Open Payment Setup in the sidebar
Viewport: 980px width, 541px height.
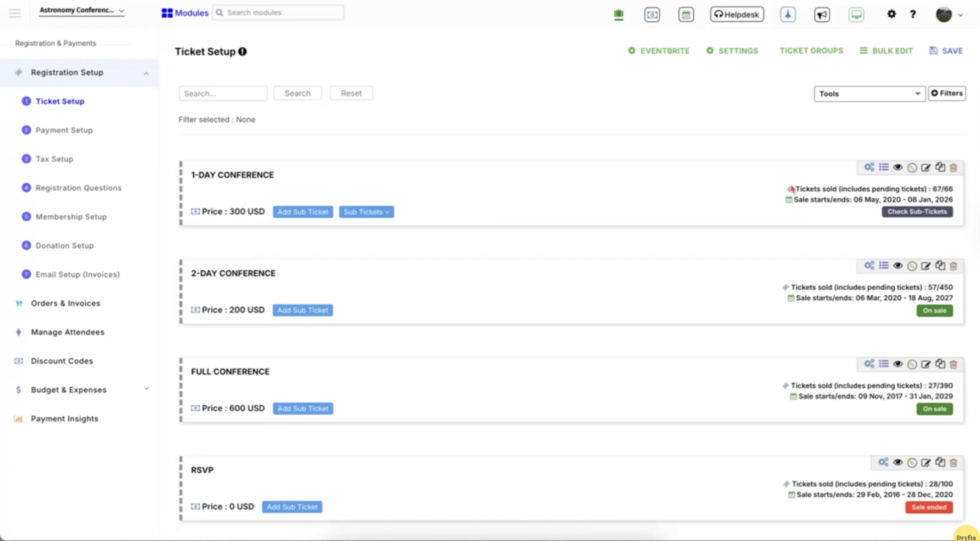tap(64, 130)
